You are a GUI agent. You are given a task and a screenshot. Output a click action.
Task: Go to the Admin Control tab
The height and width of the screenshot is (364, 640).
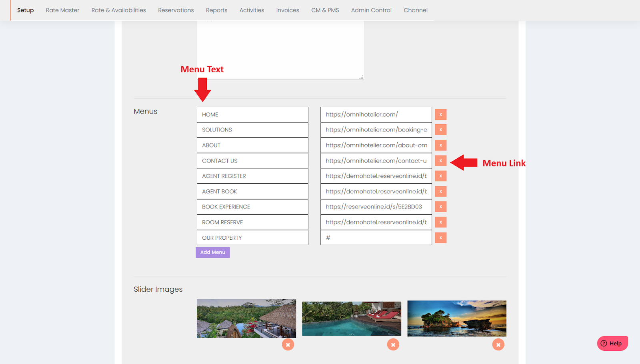(x=371, y=10)
